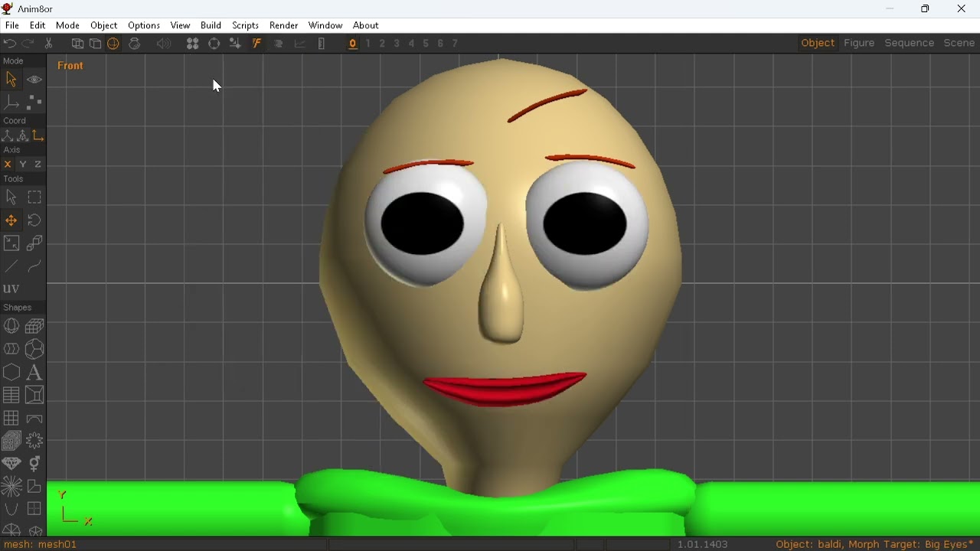Add a Cylinder shape
The image size is (980, 551).
(11, 349)
